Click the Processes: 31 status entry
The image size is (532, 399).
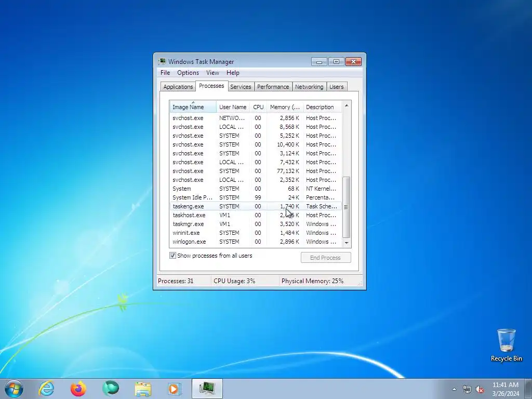[x=183, y=281]
